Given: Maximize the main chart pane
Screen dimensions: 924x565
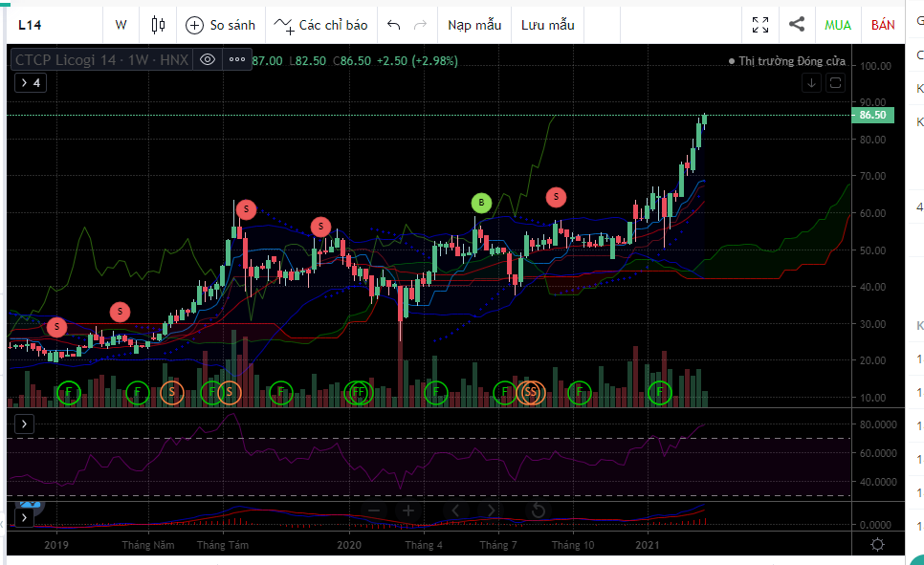Looking at the screenshot, I should [x=836, y=83].
